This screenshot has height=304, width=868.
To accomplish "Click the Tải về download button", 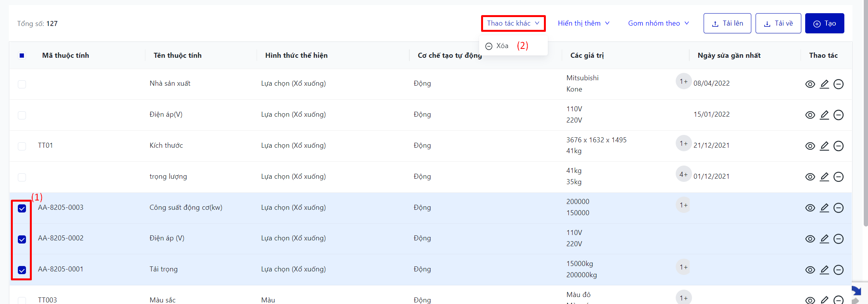I will [x=778, y=23].
